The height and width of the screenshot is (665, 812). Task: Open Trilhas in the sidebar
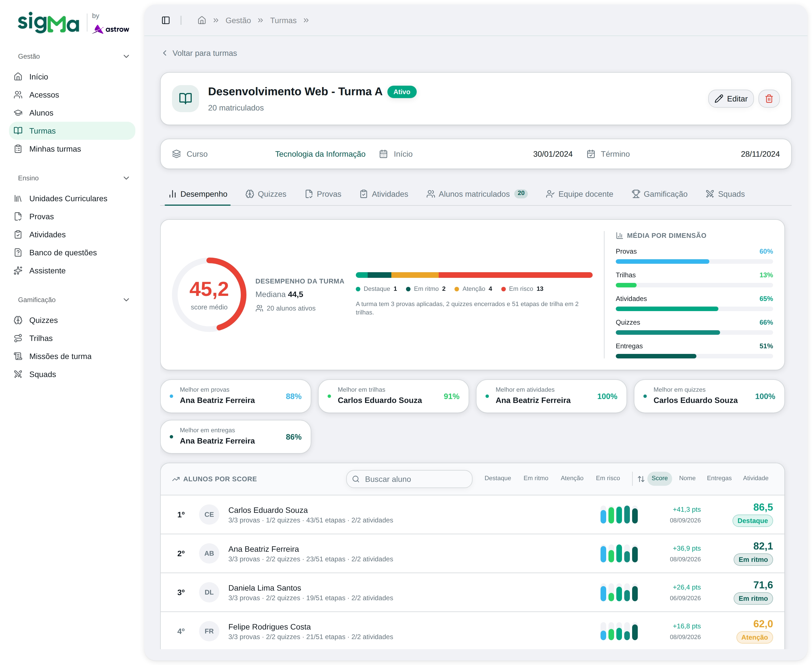[72, 338]
